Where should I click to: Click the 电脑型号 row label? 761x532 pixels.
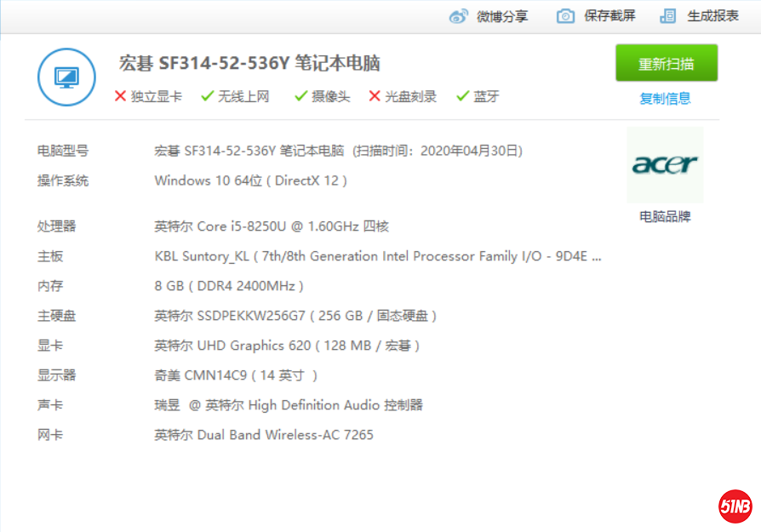click(63, 151)
